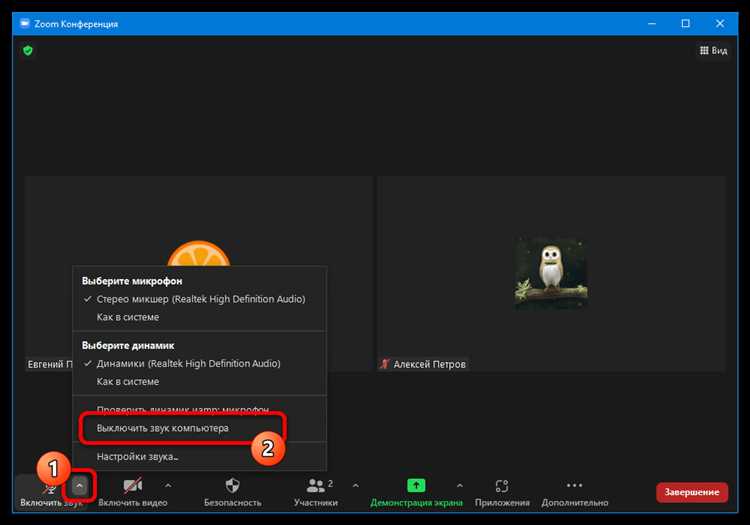Open the Вид layout view button
This screenshot has width=750, height=525.
coord(713,51)
